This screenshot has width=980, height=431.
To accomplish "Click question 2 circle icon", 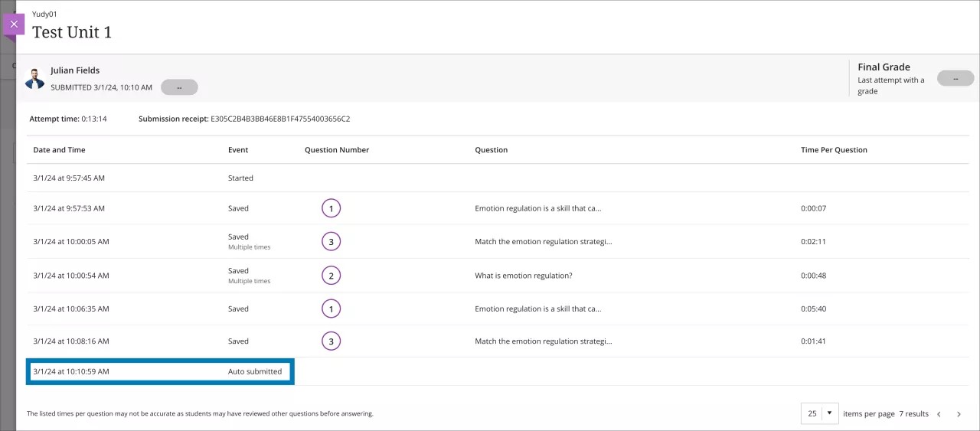I will (331, 276).
